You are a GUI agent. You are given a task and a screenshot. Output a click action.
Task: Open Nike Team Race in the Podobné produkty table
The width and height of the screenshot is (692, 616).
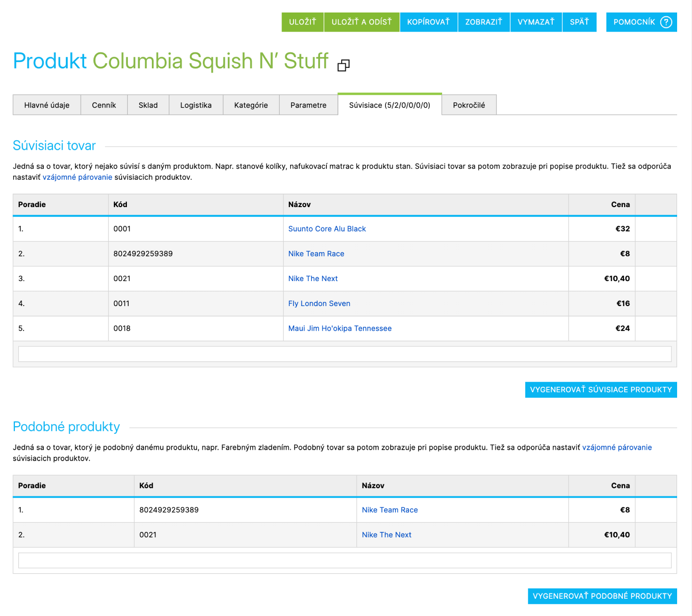(x=390, y=510)
